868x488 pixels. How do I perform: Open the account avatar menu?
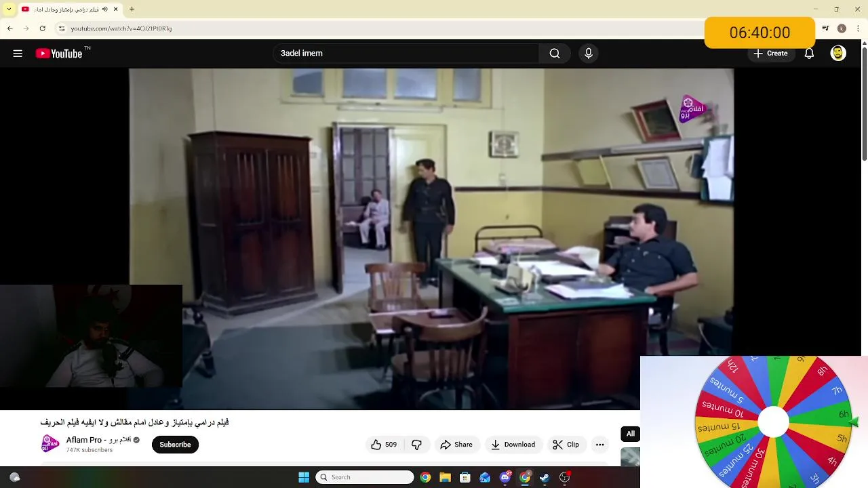pos(838,54)
